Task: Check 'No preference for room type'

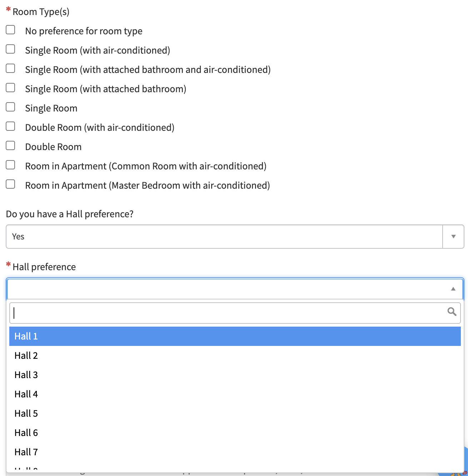Action: (11, 30)
